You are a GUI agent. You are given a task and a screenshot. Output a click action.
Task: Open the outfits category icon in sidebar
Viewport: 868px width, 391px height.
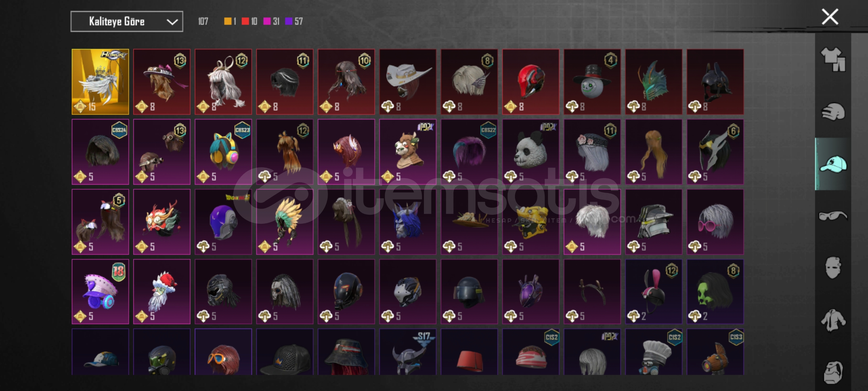(833, 59)
